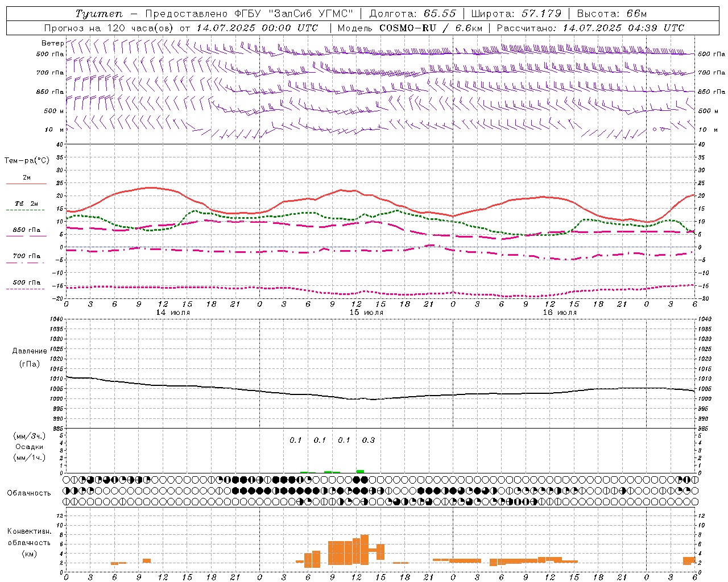Click the Широта: 57.179 value
This screenshot has height=582, width=728.
(x=516, y=14)
